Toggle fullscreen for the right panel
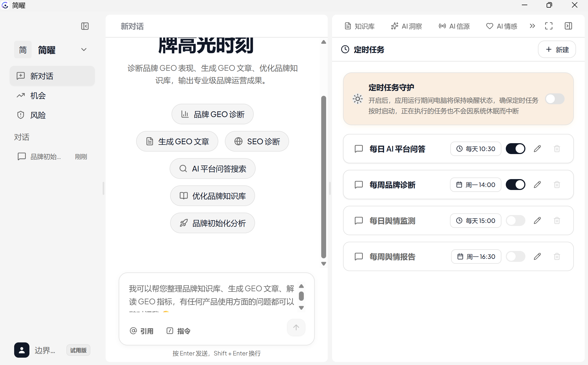588x365 pixels. tap(549, 26)
